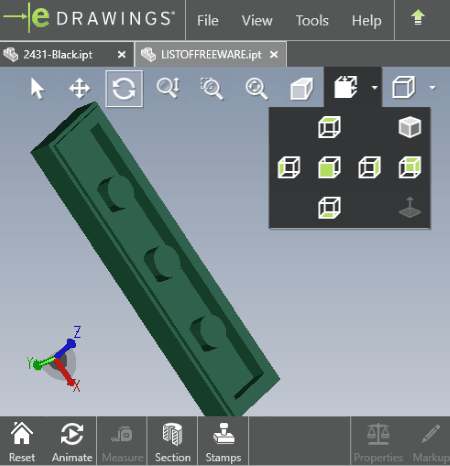The width and height of the screenshot is (450, 466).
Task: Open the Help menu
Action: 367,21
